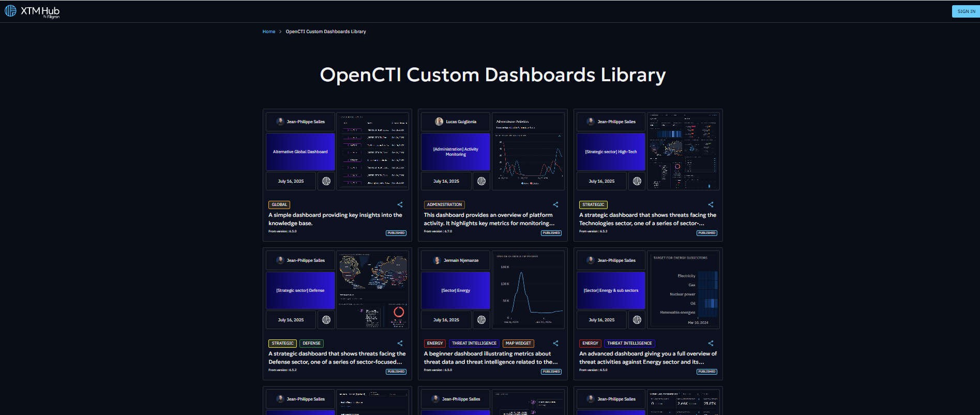Share the Energy & sub sectors card
Screen dimensions: 980x415
(711, 343)
